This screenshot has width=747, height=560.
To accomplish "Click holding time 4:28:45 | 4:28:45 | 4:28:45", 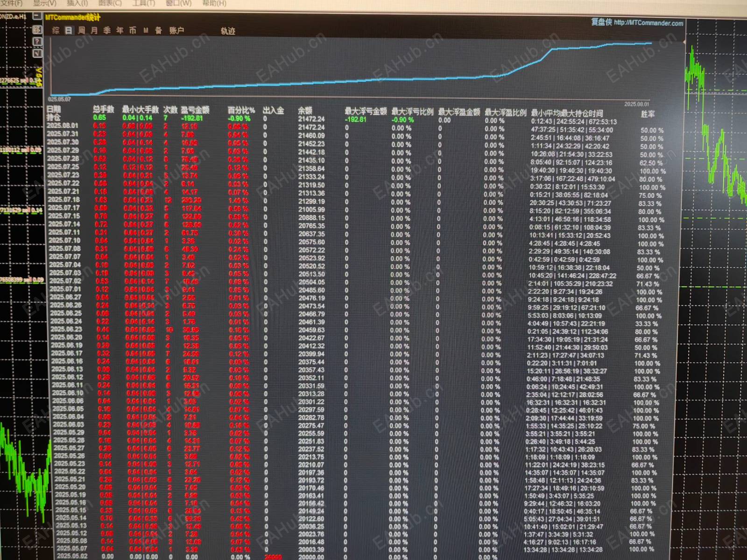I will coord(564,243).
